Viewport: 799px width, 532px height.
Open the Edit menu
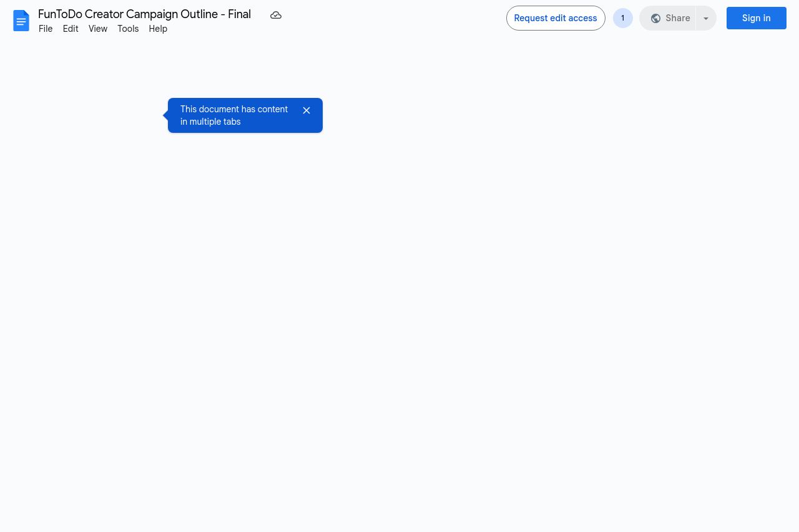point(71,29)
